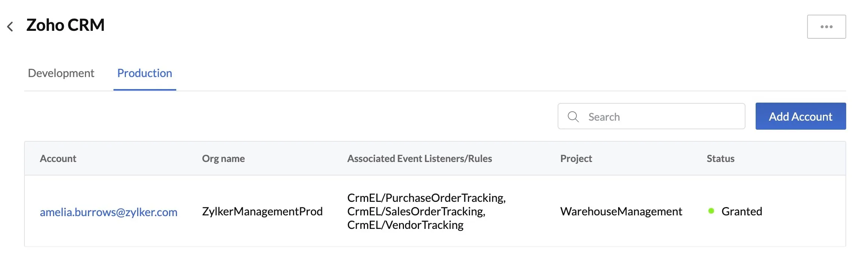Click CrmEL/PurchaseOrderTracking listener text
The image size is (868, 274).
[x=426, y=198]
